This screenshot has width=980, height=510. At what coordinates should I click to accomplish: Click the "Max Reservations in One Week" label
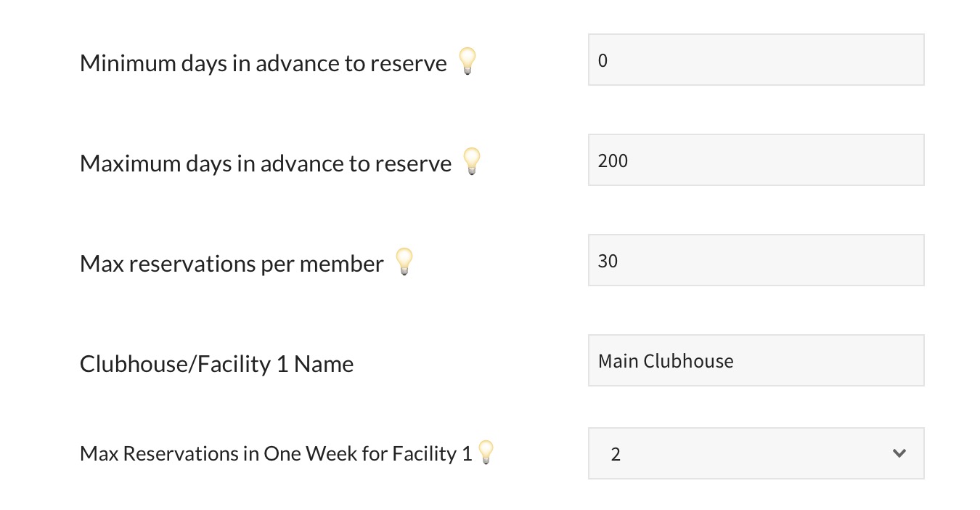(x=275, y=454)
